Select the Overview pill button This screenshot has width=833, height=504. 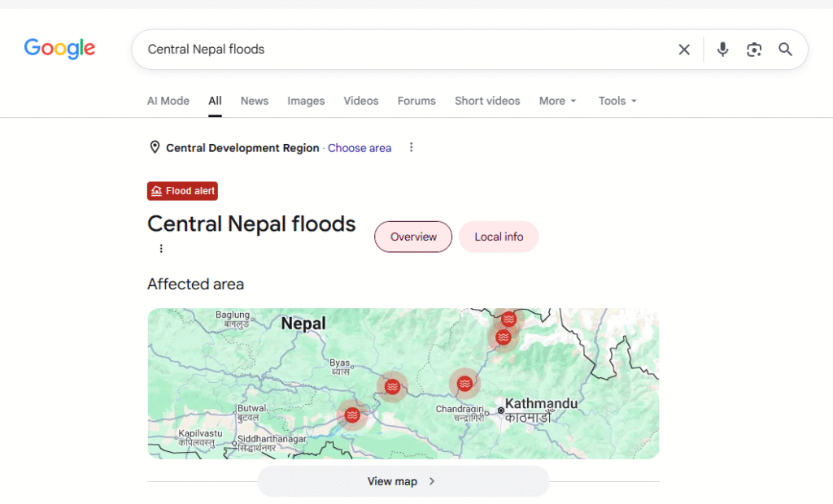[x=413, y=237]
